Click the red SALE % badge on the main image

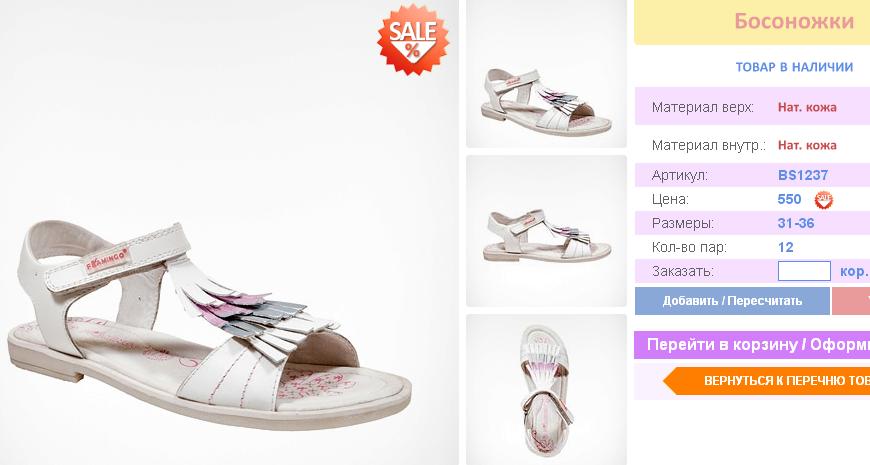click(x=413, y=39)
